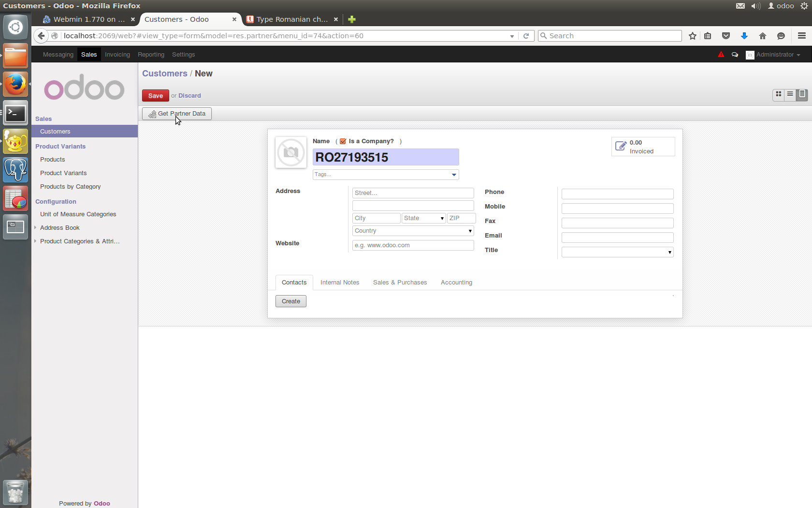Click the Get Partner Data button

click(177, 114)
